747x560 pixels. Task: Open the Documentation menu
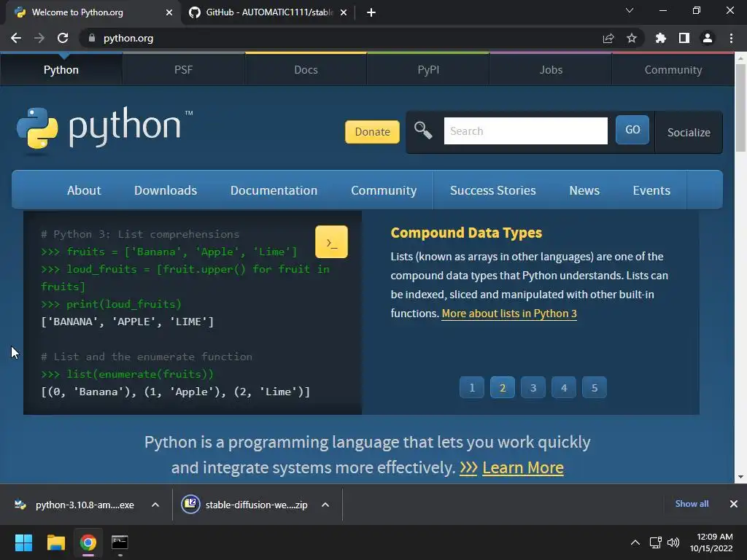tap(274, 190)
